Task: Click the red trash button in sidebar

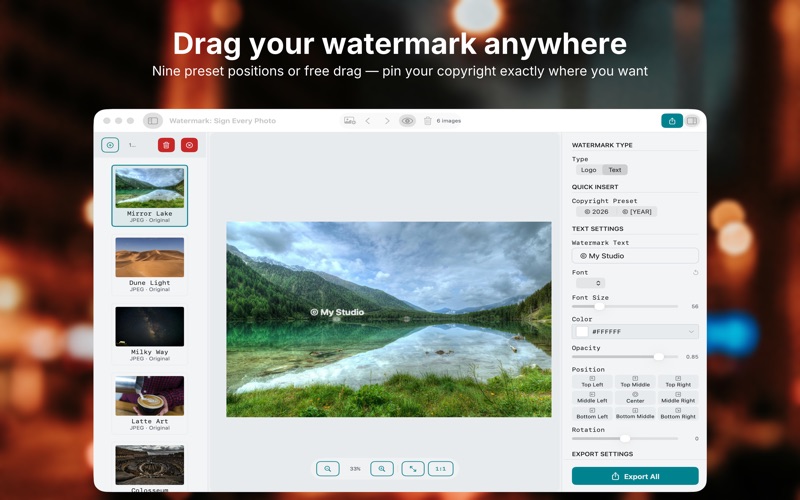Action: click(166, 145)
